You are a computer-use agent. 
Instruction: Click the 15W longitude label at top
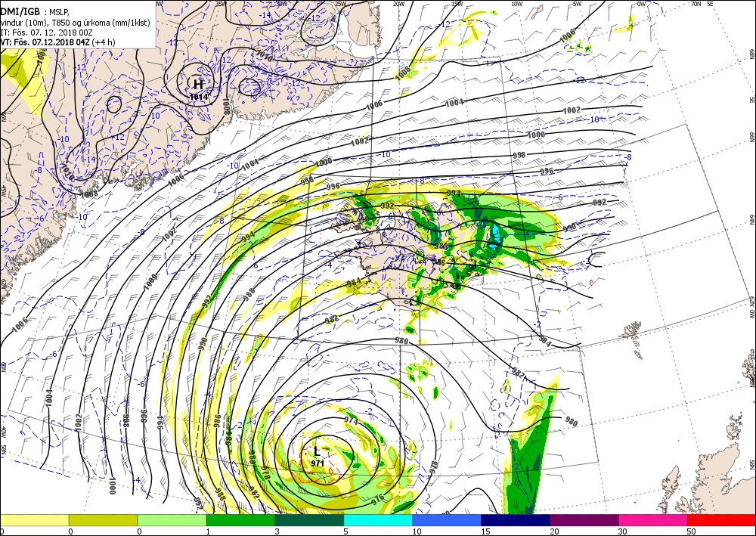(457, 4)
